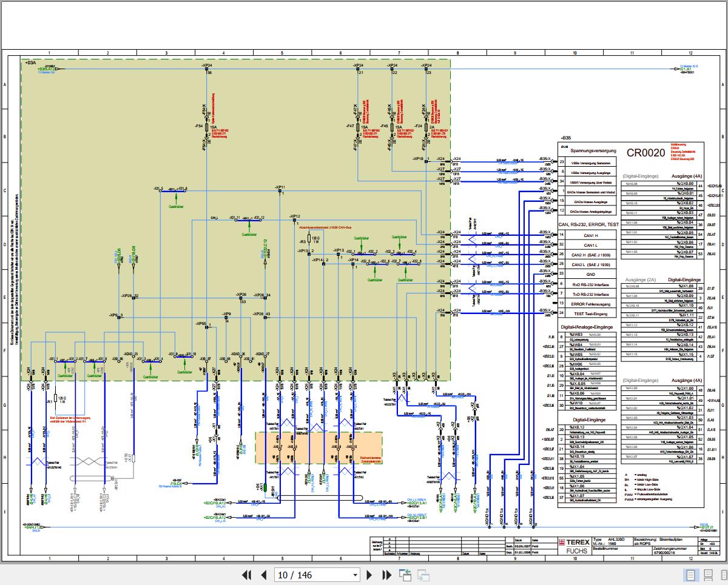Click the +B35 module label

[x=565, y=138]
